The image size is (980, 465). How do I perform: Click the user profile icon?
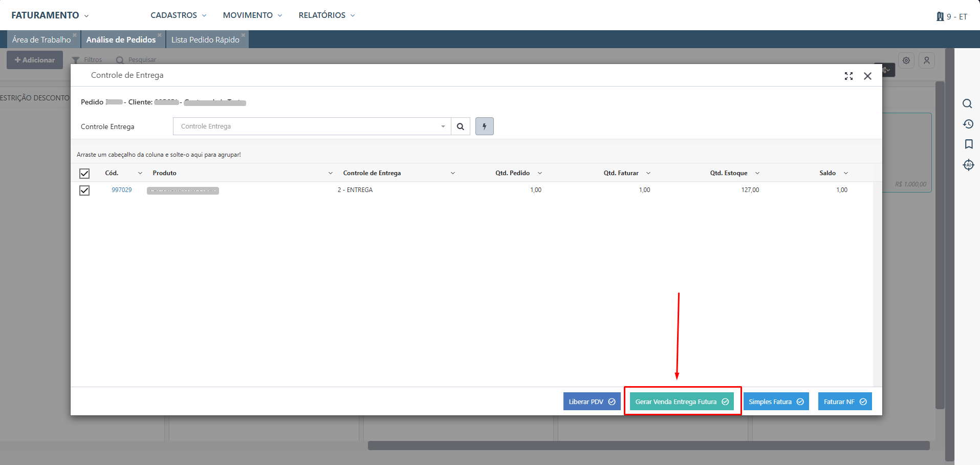coord(927,60)
